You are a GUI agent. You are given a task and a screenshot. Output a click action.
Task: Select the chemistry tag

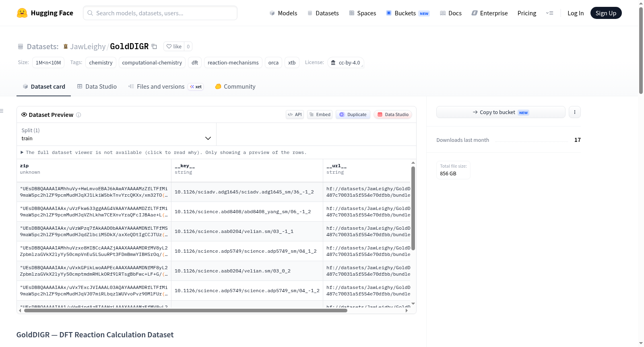pos(101,62)
